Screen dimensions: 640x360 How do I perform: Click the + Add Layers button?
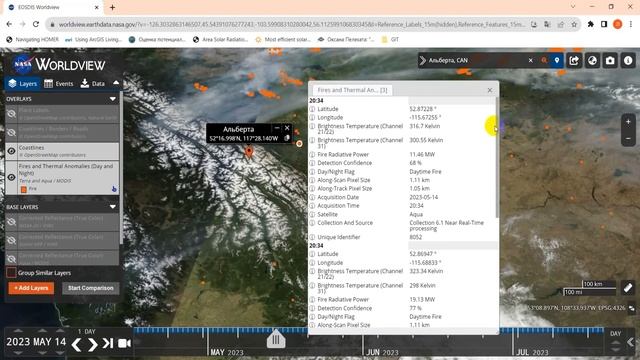(31, 288)
